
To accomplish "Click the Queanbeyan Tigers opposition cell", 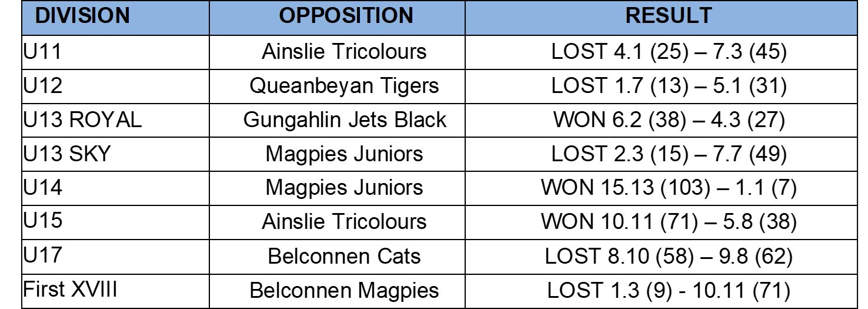I will click(x=344, y=86).
